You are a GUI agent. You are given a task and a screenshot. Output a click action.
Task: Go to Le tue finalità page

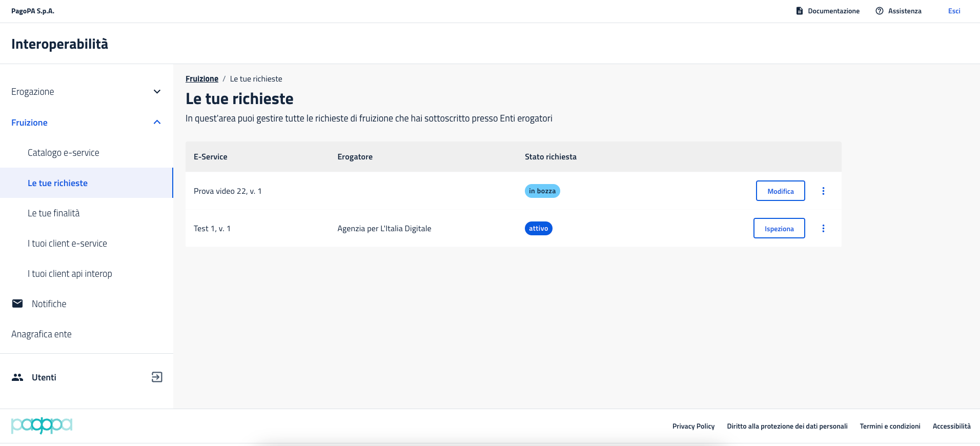(54, 213)
